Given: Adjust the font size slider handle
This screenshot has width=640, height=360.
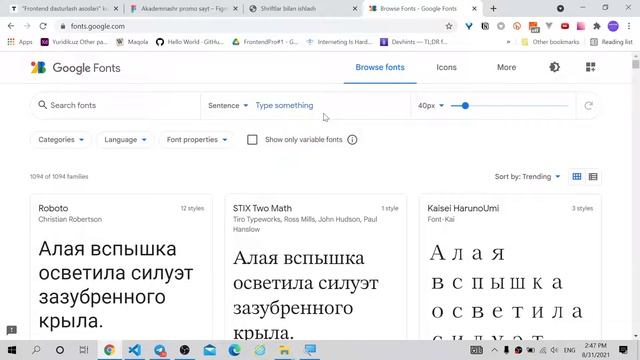Looking at the screenshot, I should click(465, 106).
